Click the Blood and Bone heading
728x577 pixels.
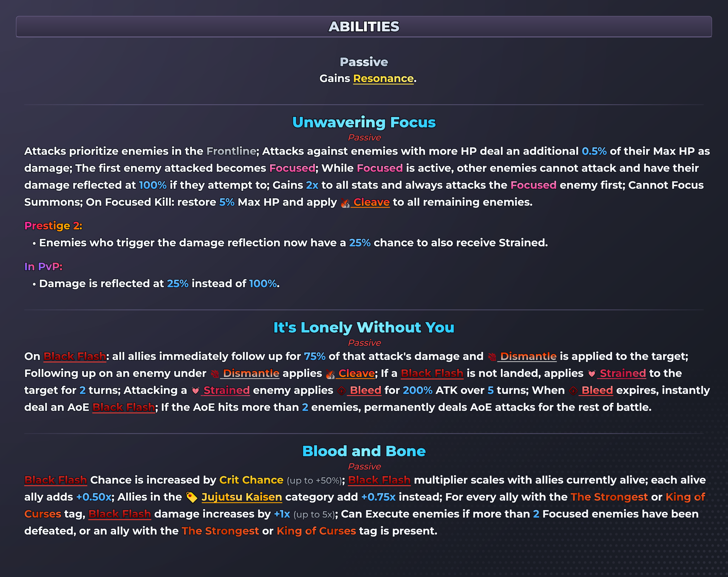364,451
